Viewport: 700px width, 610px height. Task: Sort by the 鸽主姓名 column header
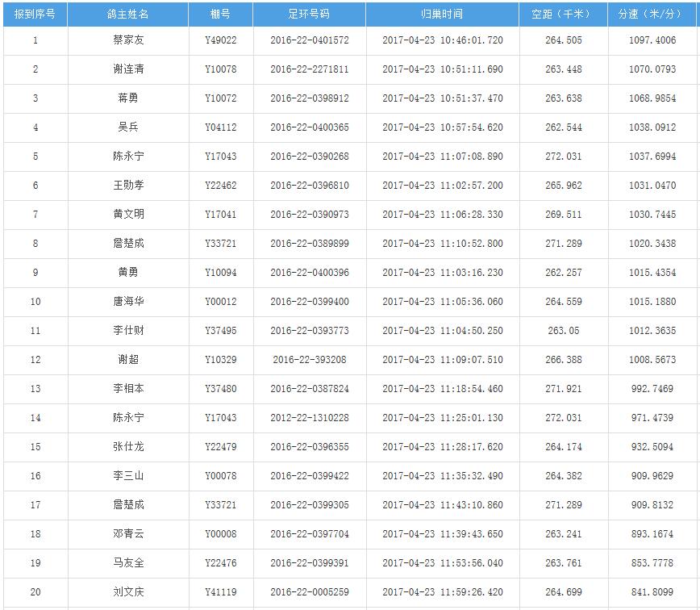pyautogui.click(x=128, y=15)
